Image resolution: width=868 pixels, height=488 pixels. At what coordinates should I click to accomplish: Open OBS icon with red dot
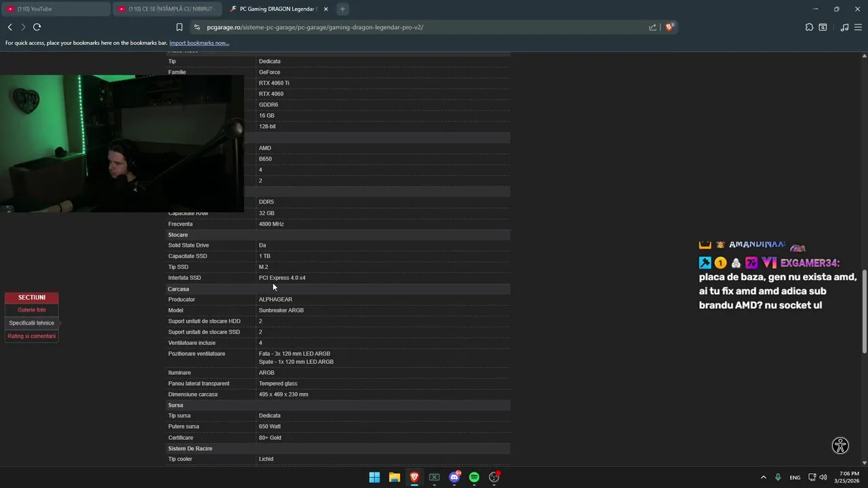(x=494, y=477)
